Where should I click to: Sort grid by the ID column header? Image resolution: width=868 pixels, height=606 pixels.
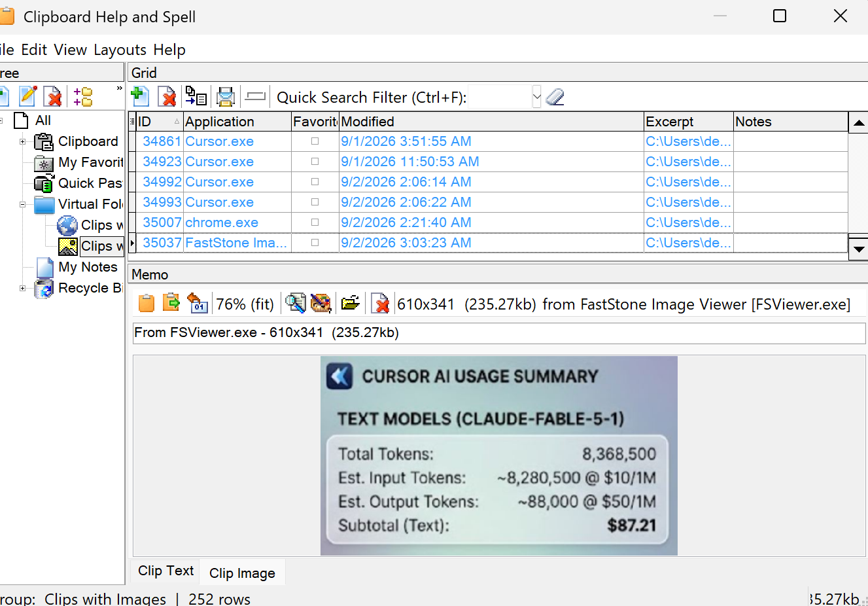pos(159,122)
